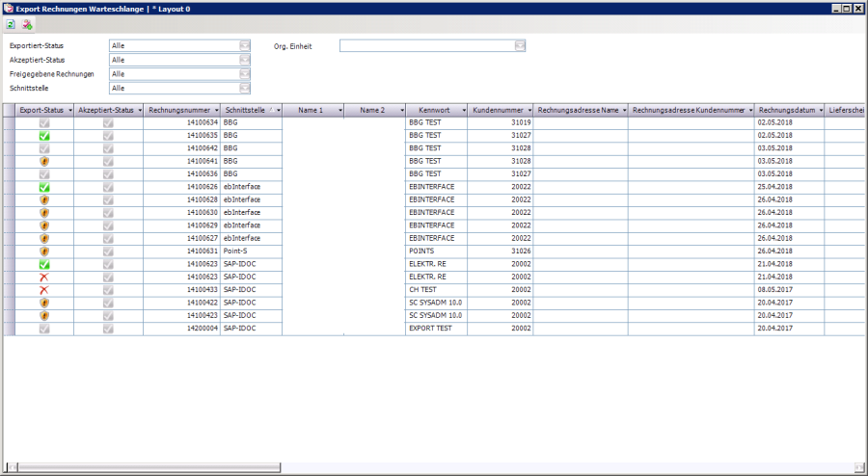Click green check status icon for invoice 14100635
The image size is (868, 476).
(44, 137)
